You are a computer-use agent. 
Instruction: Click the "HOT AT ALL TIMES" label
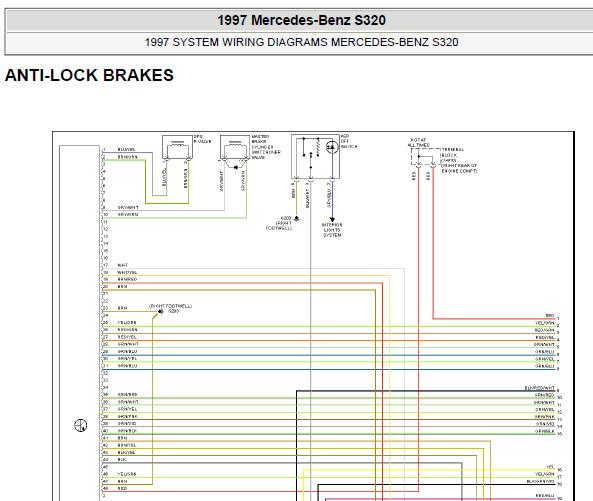click(x=418, y=142)
